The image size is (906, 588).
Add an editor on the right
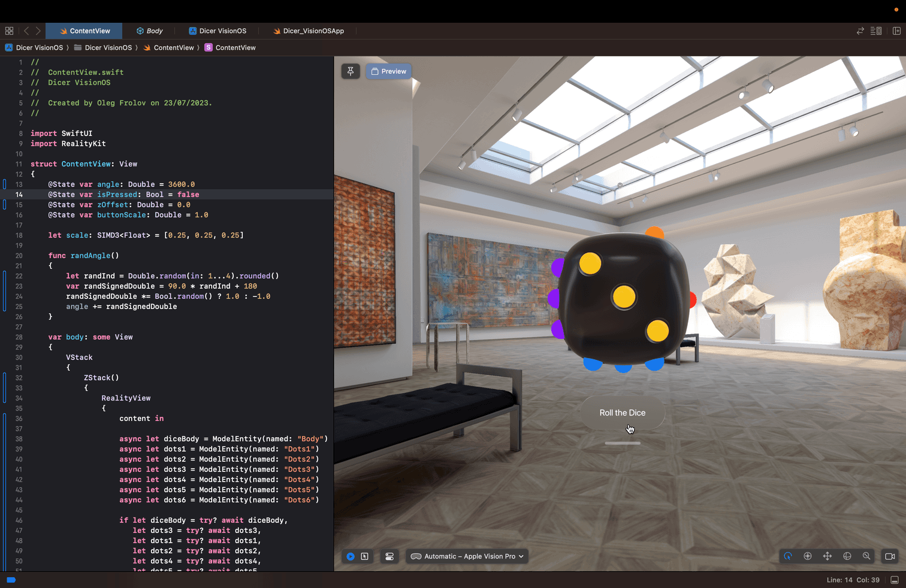click(896, 31)
